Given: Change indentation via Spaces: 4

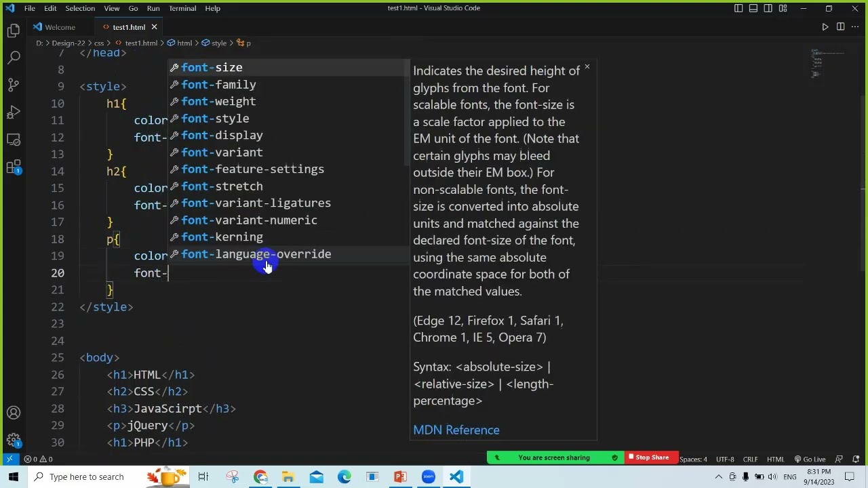Looking at the screenshot, I should click(693, 459).
